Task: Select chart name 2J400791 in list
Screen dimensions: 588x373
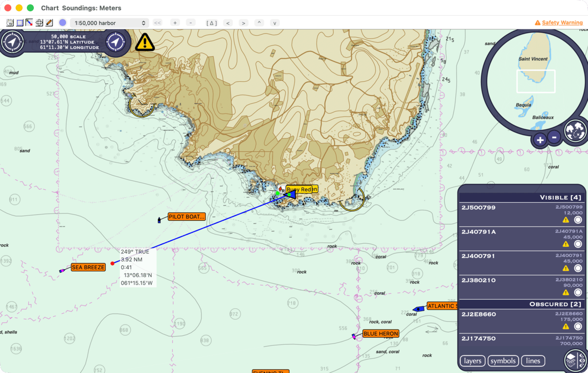Action: click(478, 256)
